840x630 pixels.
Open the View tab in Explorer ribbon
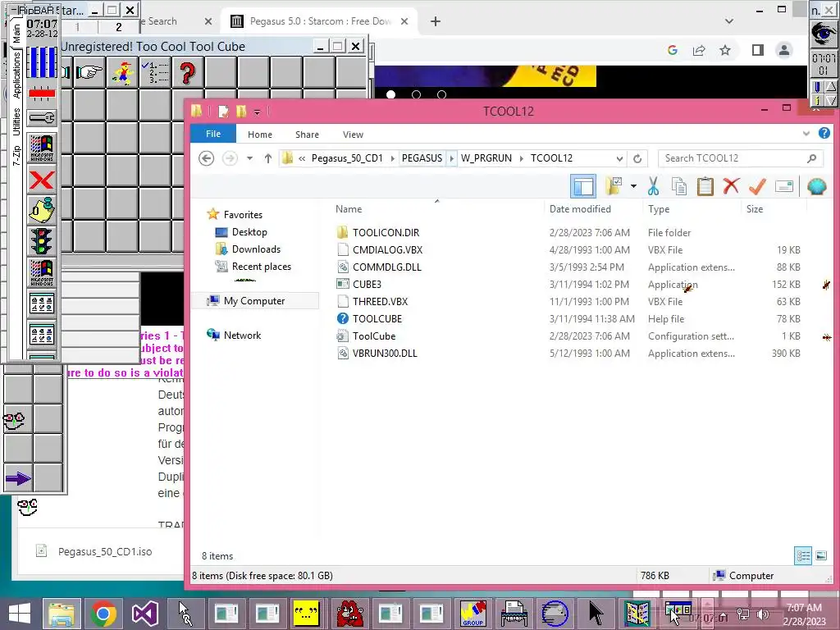353,135
